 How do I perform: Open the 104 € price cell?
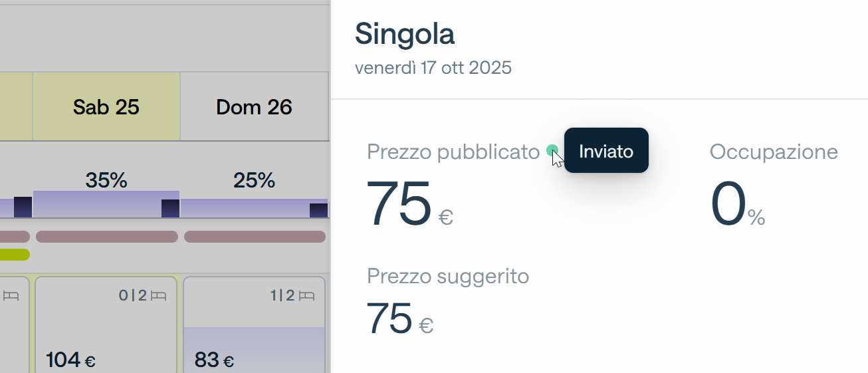pos(106,324)
